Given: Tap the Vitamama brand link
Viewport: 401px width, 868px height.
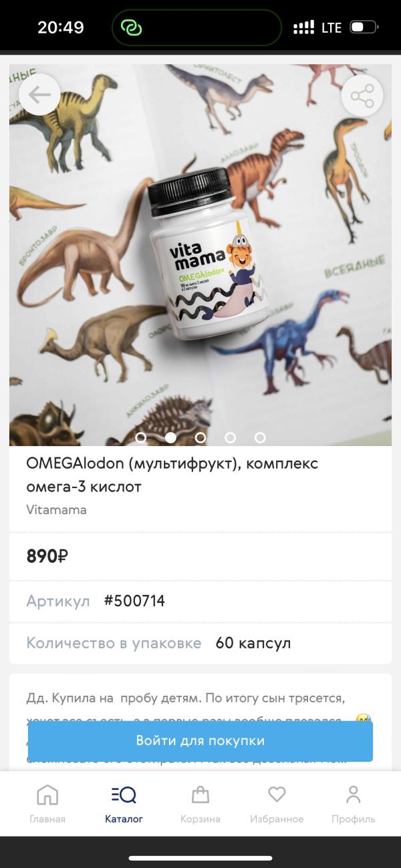Looking at the screenshot, I should click(56, 510).
